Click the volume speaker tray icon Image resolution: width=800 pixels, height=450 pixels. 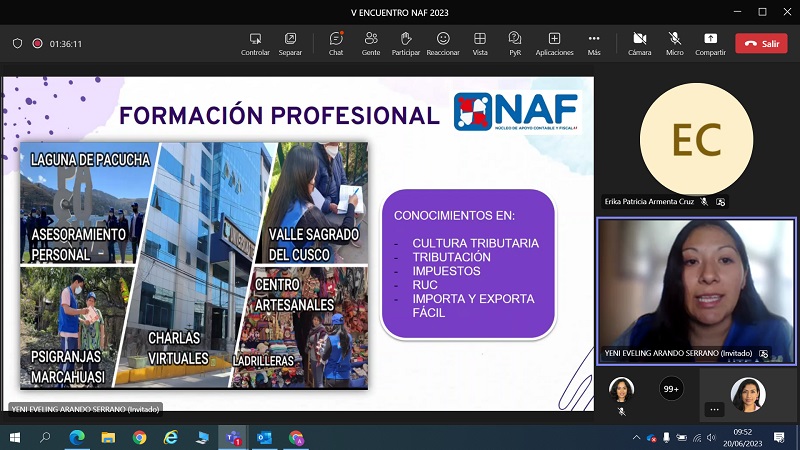pos(712,438)
